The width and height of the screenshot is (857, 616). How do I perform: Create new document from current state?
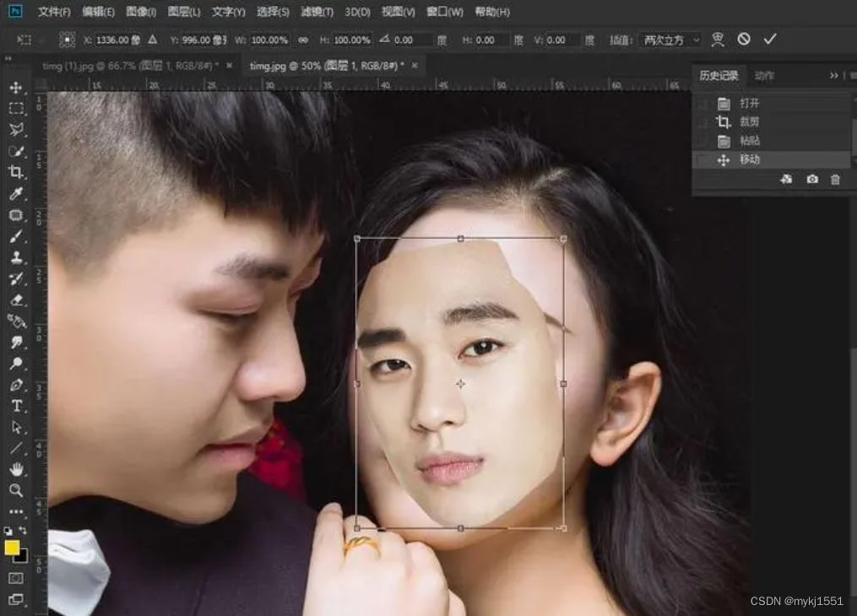(x=786, y=179)
